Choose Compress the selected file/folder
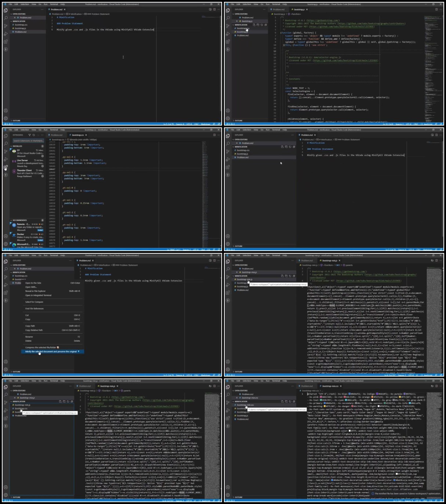The height and width of the screenshot is (504, 446). (x=52, y=347)
